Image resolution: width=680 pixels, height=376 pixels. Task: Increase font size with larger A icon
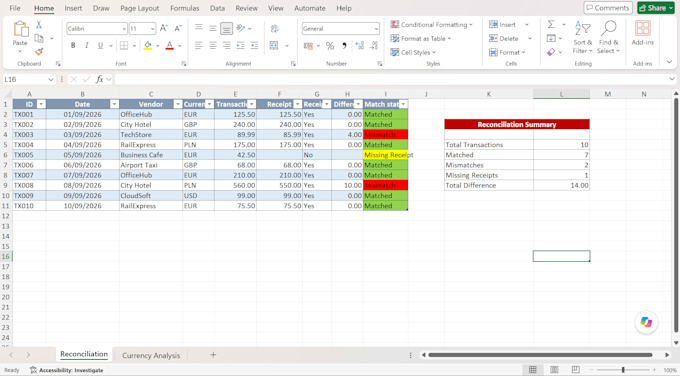tap(163, 29)
